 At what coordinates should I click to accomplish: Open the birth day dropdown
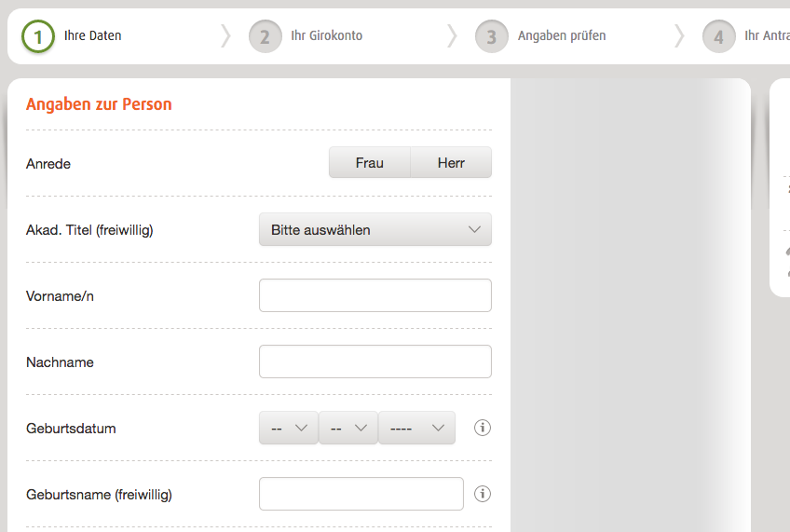pyautogui.click(x=289, y=428)
